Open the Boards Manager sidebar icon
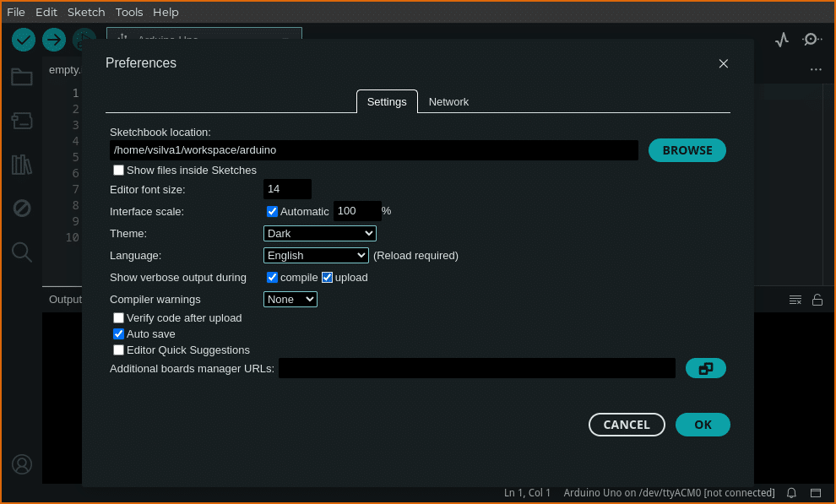836x504 pixels. pyautogui.click(x=22, y=121)
